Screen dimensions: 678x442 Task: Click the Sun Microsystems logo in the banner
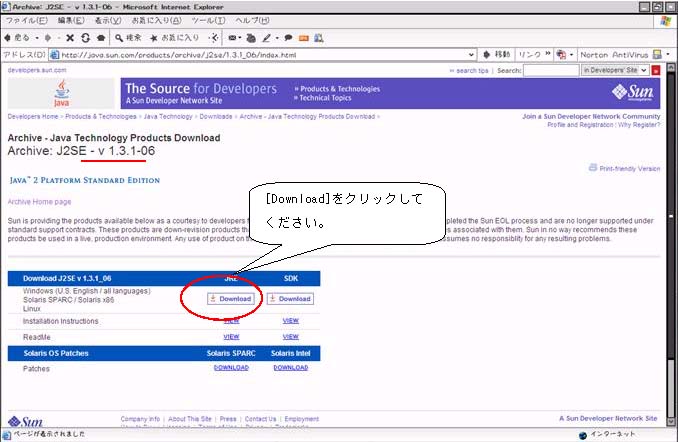click(x=632, y=94)
